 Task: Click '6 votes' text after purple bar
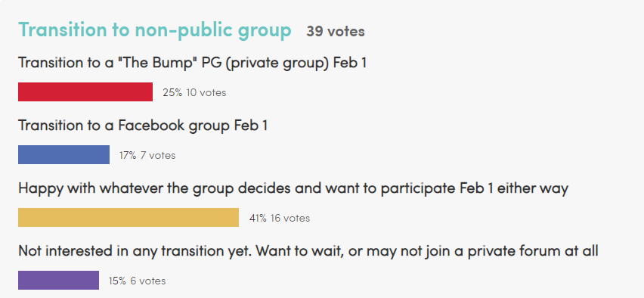click(x=148, y=281)
